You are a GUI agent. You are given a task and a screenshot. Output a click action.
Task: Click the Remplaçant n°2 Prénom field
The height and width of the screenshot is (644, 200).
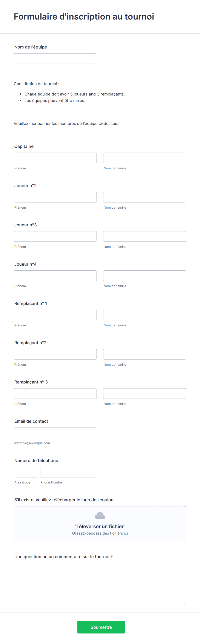coord(55,354)
